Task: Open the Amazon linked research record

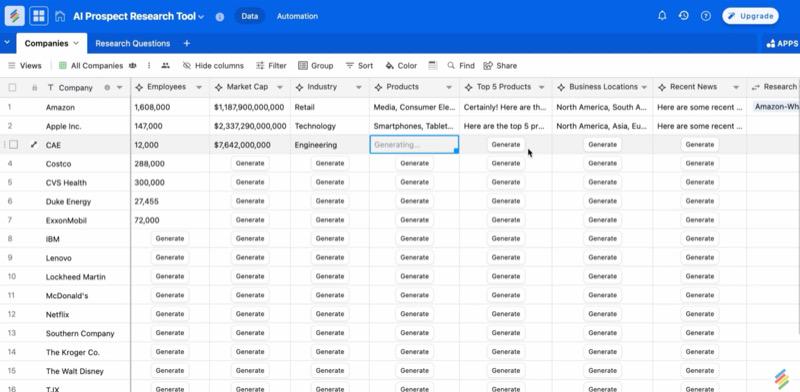Action: tap(777, 107)
